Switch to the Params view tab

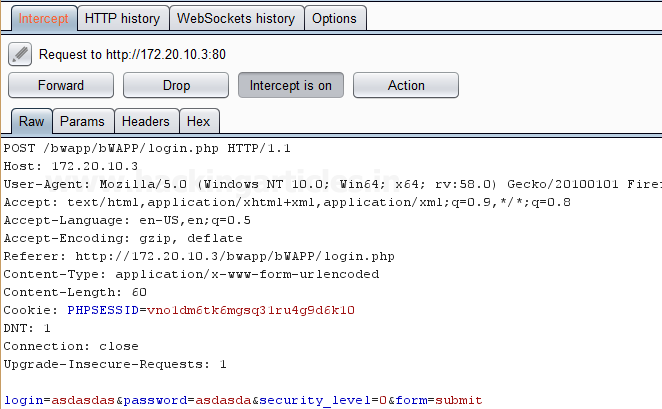pos(82,121)
